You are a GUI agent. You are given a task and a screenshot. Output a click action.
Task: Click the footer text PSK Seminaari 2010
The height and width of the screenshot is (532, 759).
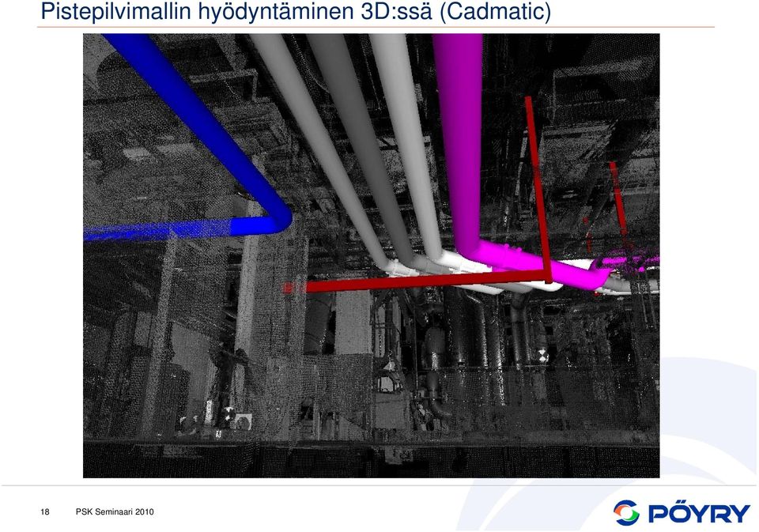(115, 511)
